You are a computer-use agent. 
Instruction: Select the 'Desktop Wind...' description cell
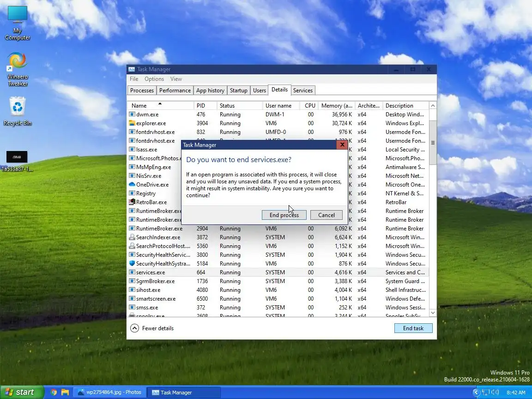(405, 115)
